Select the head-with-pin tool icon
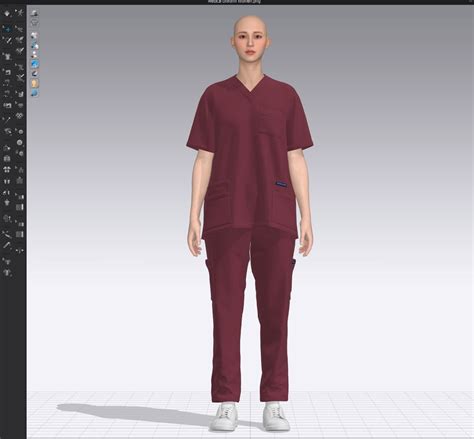474x439 pixels. pyautogui.click(x=7, y=219)
